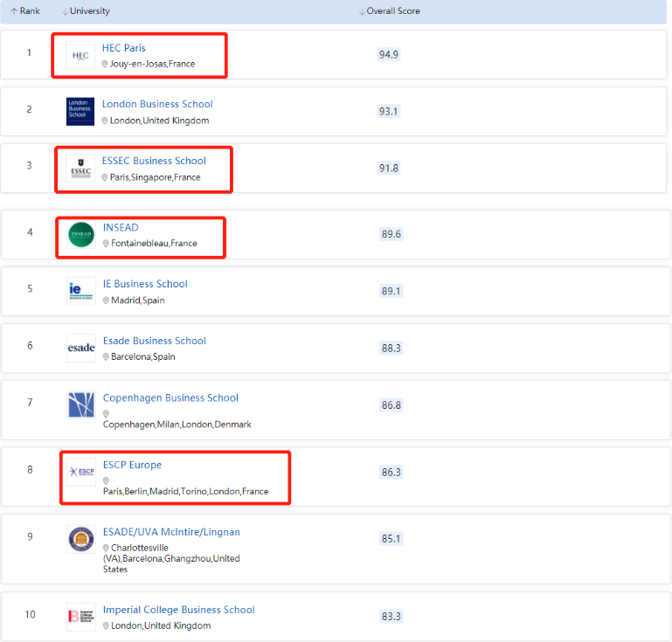Sort table by University column header

point(86,11)
